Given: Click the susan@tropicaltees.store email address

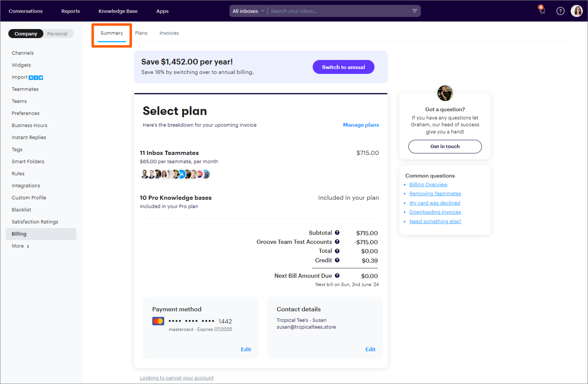Looking at the screenshot, I should tap(306, 327).
